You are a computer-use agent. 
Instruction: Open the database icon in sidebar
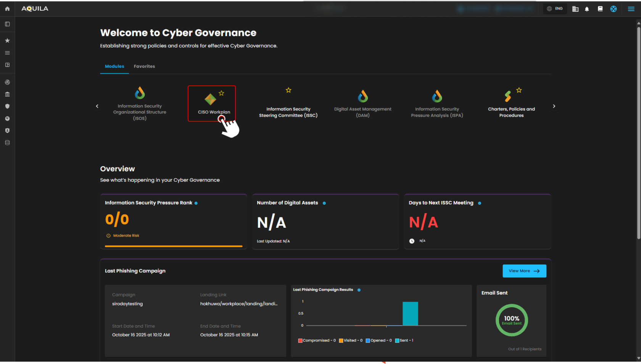click(x=7, y=143)
